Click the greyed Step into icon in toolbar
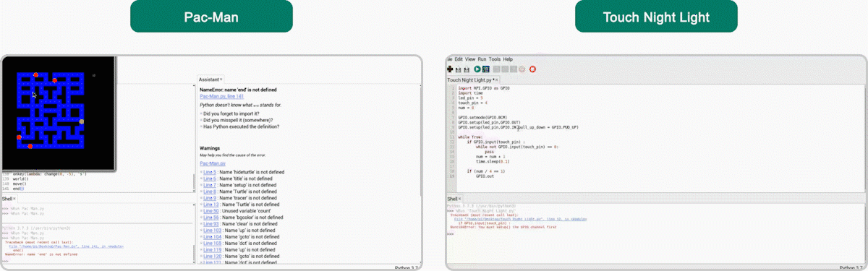Screen dimensions: 868x271 click(x=505, y=69)
